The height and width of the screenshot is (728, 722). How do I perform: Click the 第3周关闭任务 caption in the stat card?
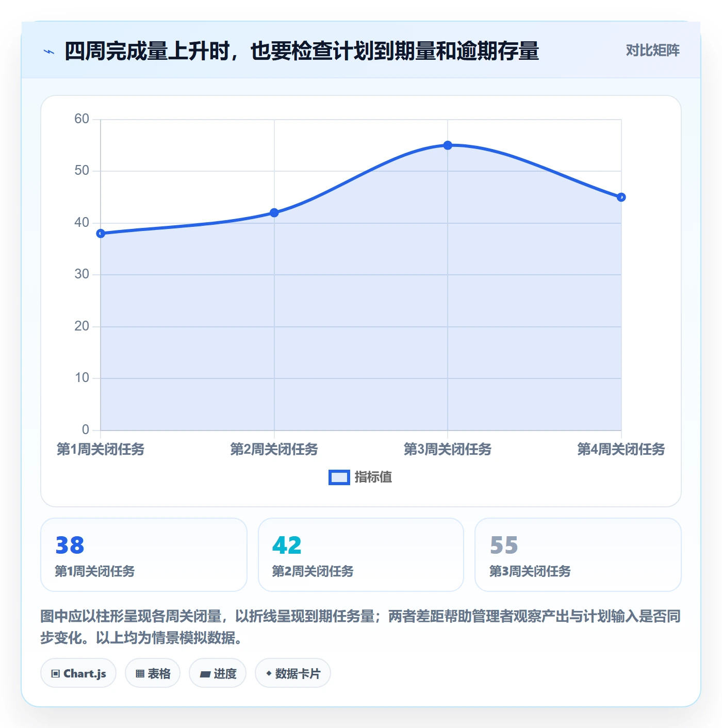(x=530, y=571)
